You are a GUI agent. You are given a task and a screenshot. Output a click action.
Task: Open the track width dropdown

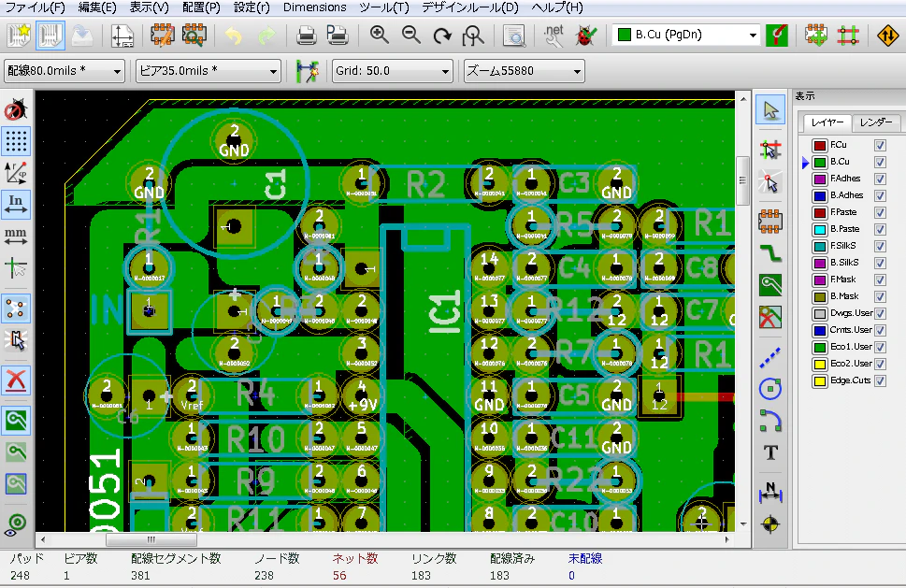coord(65,71)
